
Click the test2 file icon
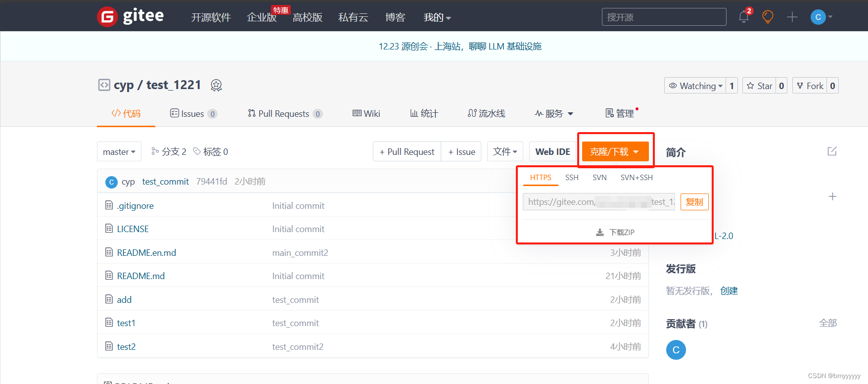click(x=109, y=346)
